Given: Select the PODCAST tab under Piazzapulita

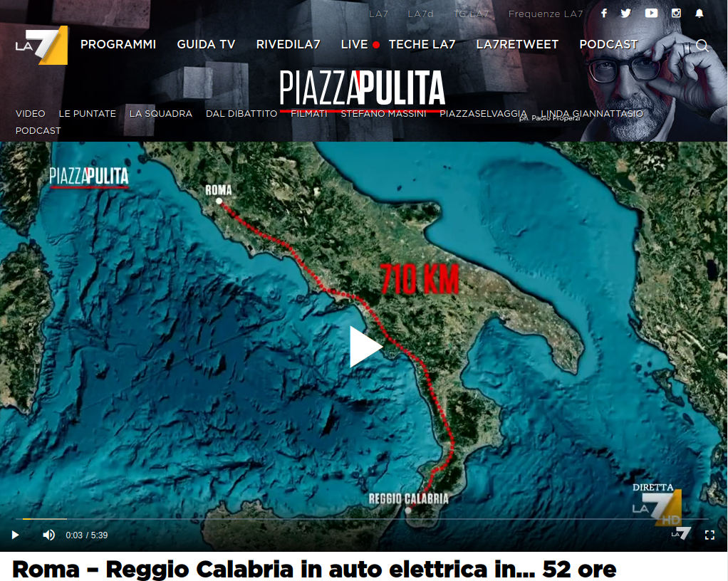Looking at the screenshot, I should 38,131.
